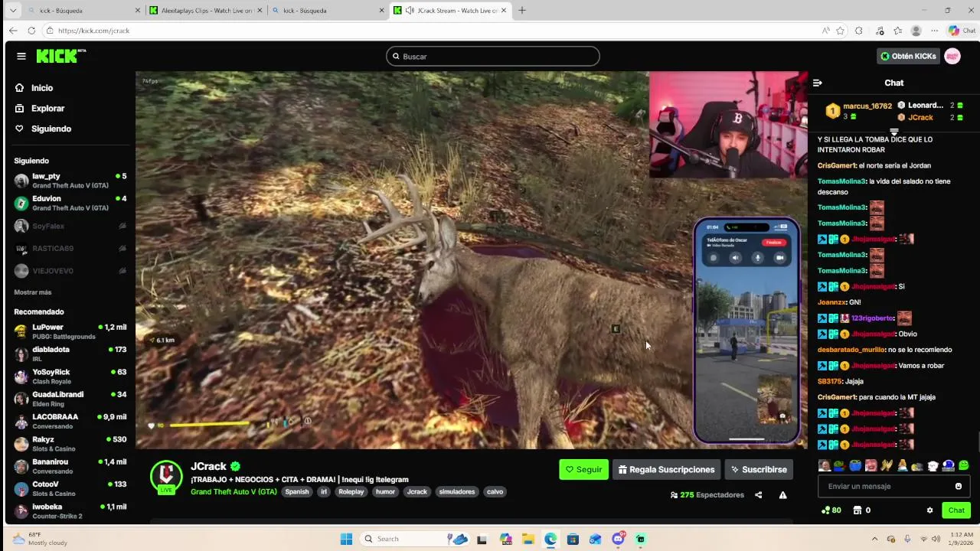The width and height of the screenshot is (980, 551).
Task: Switch to first kick - Búsqueda tab
Action: coord(84,11)
